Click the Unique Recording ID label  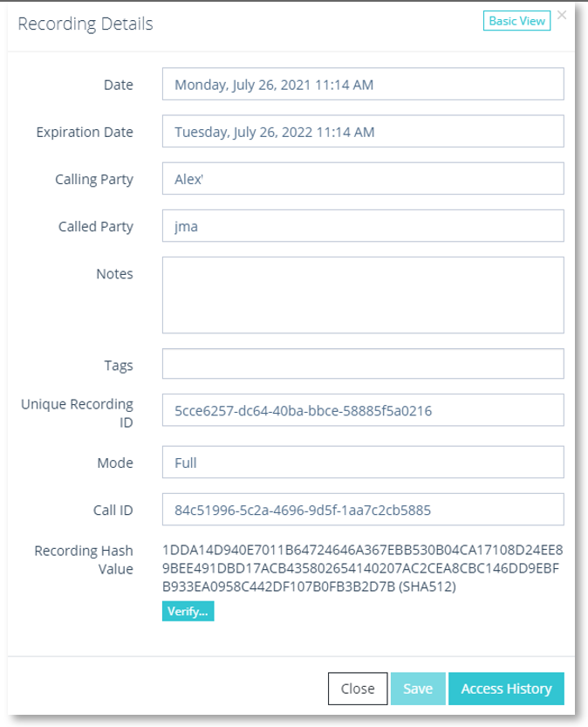(78, 413)
